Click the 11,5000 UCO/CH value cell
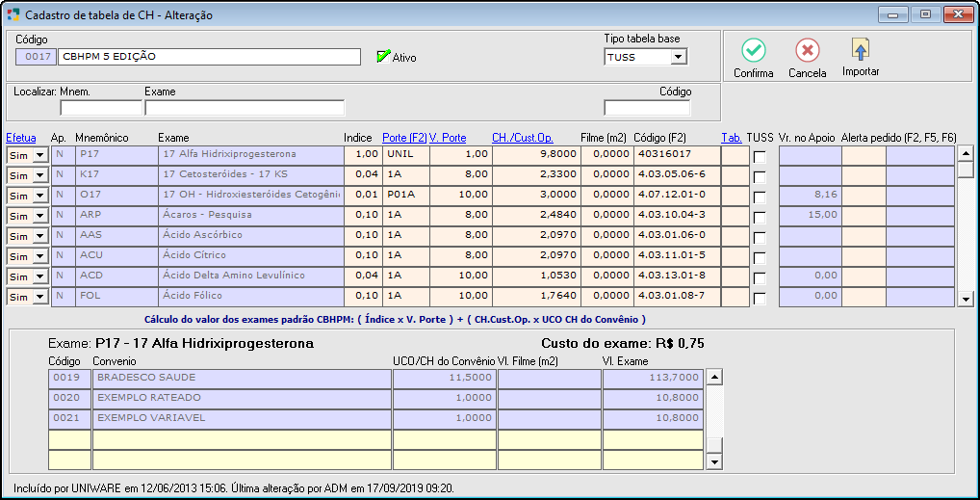980x500 pixels. point(445,378)
